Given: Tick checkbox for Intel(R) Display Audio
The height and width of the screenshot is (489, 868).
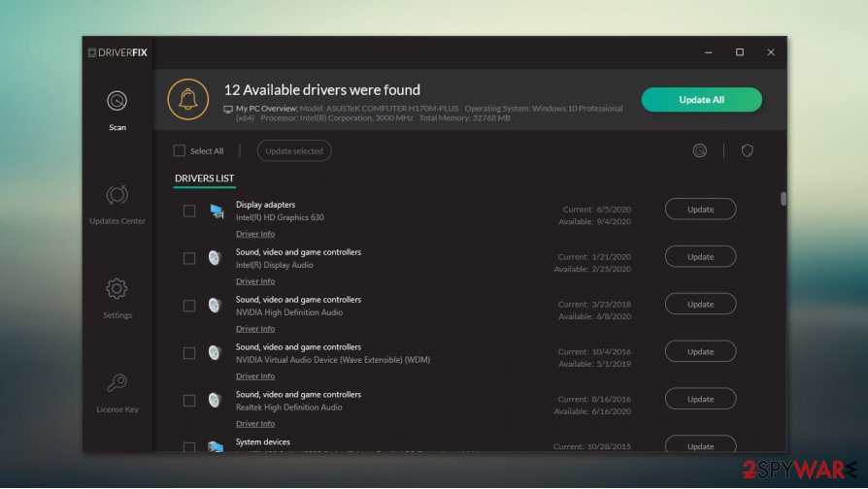Looking at the screenshot, I should click(x=189, y=258).
